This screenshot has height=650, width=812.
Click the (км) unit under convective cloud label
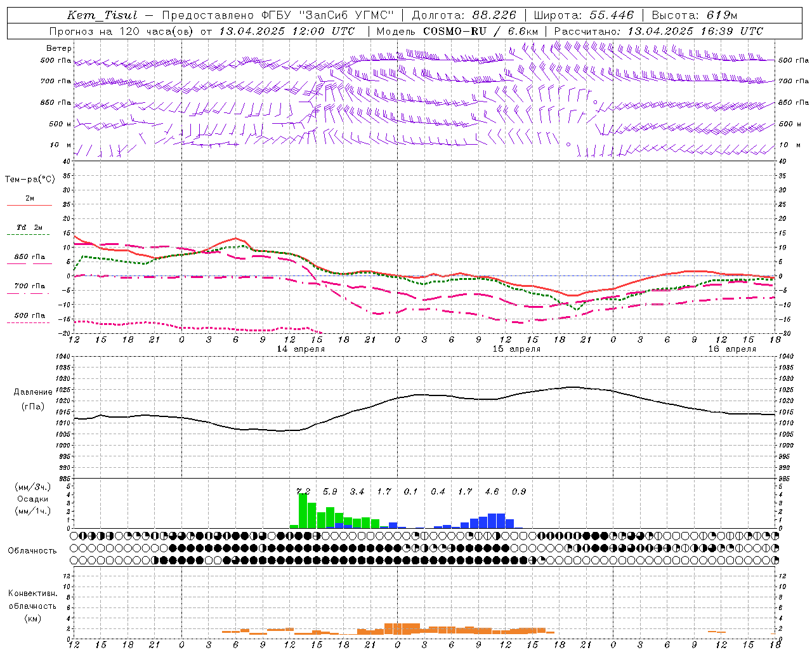pos(32,618)
